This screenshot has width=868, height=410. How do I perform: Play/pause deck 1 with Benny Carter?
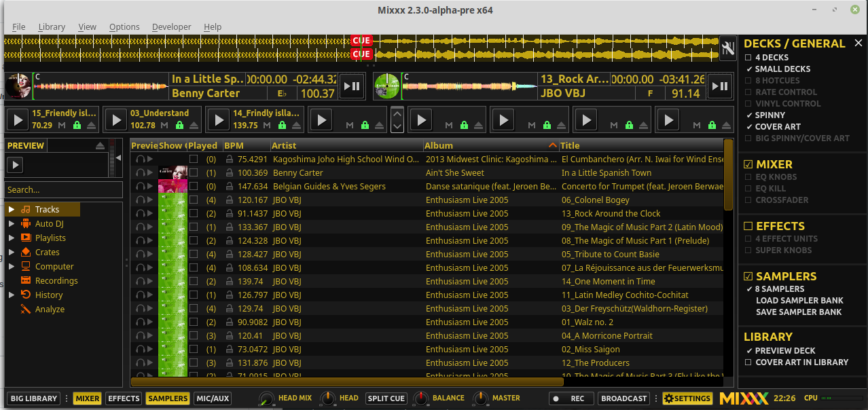(x=352, y=86)
